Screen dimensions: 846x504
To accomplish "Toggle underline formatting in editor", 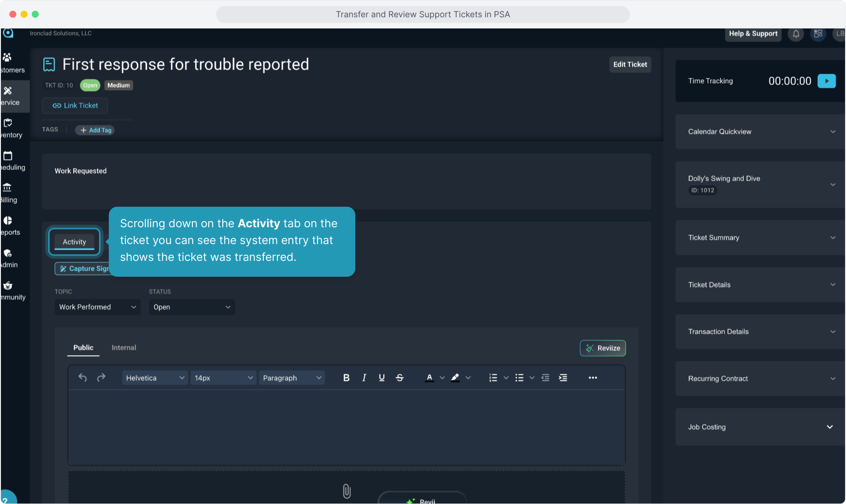I will tap(381, 378).
